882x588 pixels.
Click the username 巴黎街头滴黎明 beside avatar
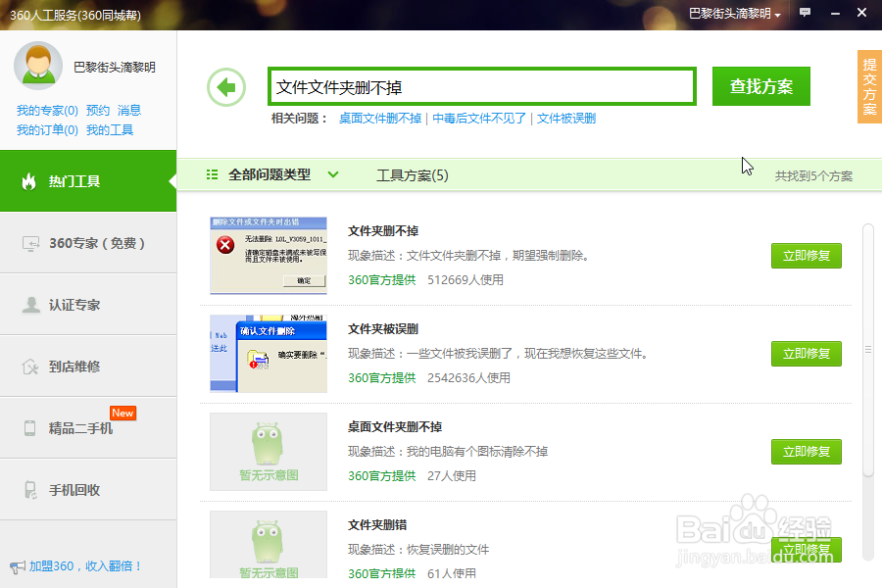click(x=115, y=67)
